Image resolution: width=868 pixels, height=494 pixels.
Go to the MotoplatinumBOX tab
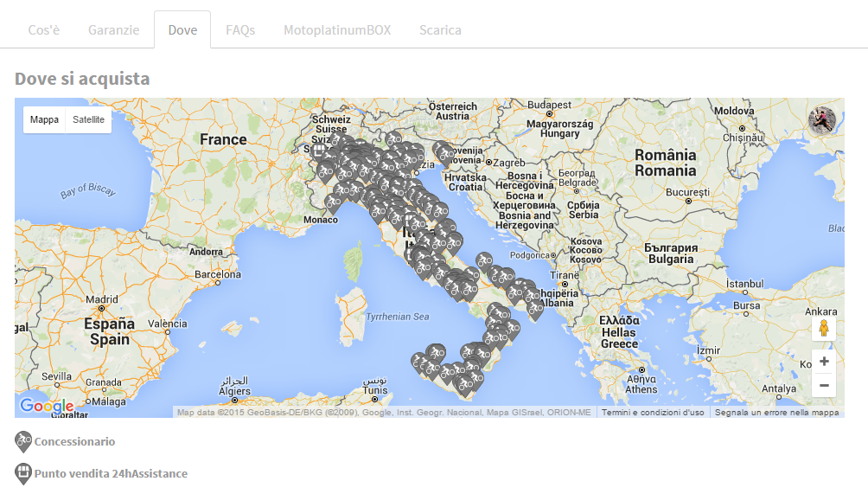(337, 29)
